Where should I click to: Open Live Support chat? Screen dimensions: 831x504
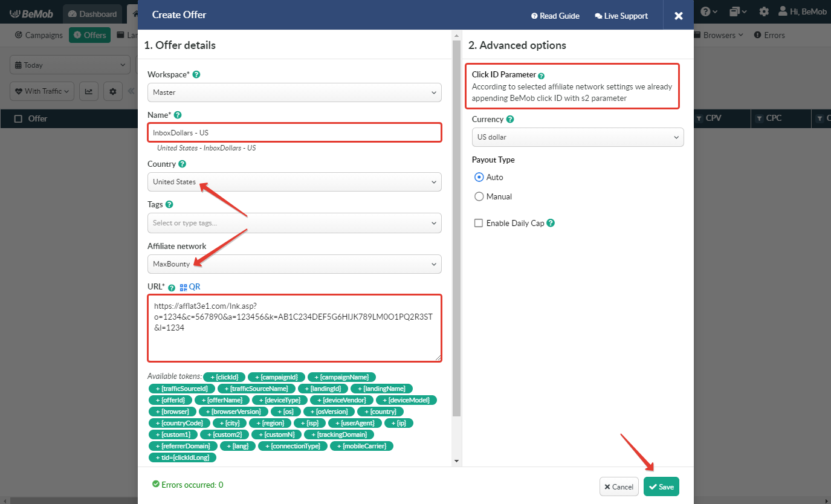coord(621,16)
